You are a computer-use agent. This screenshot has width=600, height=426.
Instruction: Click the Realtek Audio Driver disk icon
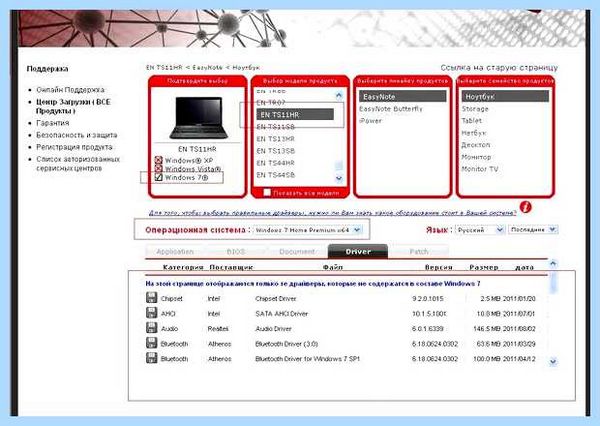152,328
